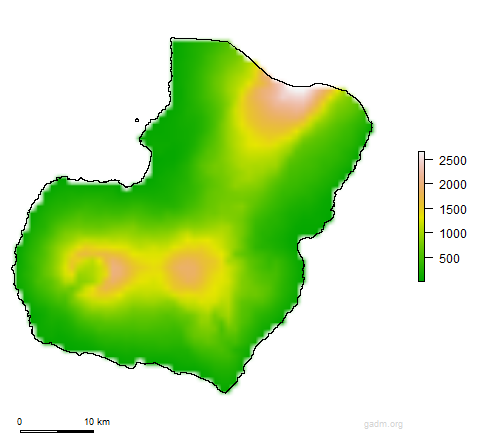Click the 0 label on scale bar
The height and width of the screenshot is (433, 480).
tap(19, 422)
